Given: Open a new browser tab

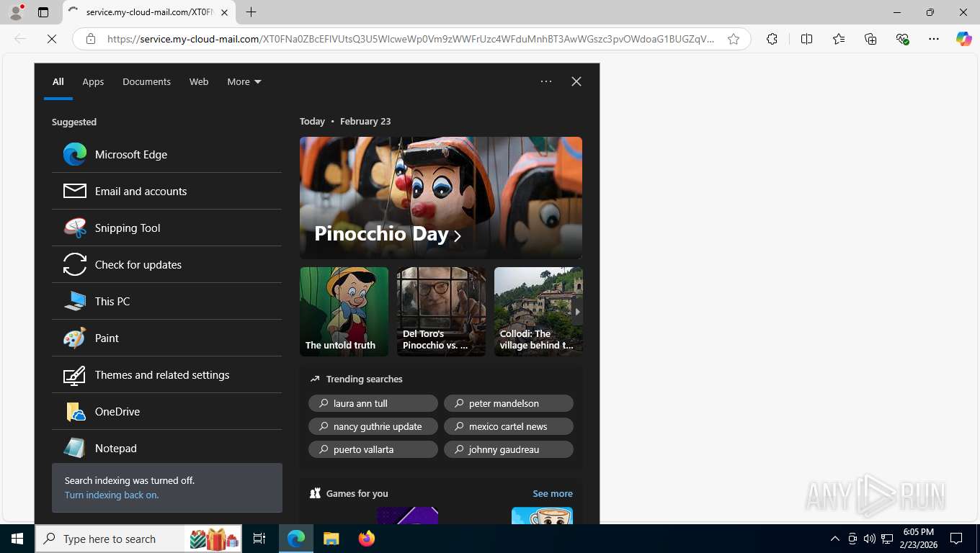Looking at the screenshot, I should (251, 12).
